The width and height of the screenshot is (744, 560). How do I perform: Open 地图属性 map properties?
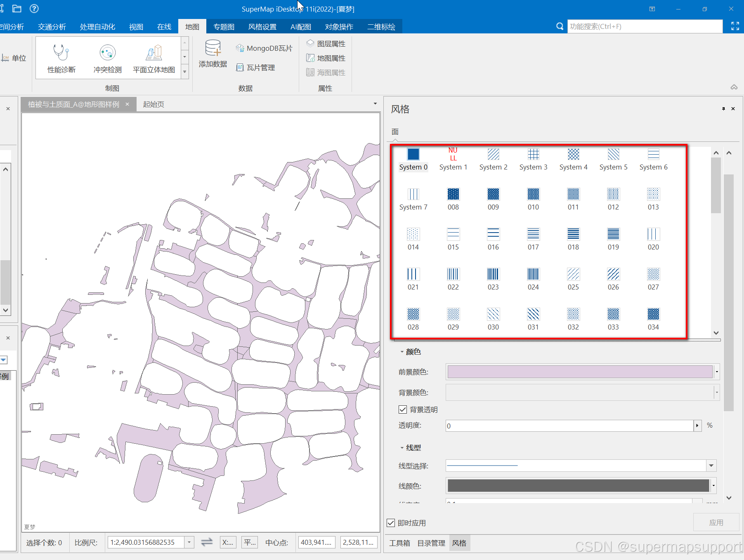326,58
